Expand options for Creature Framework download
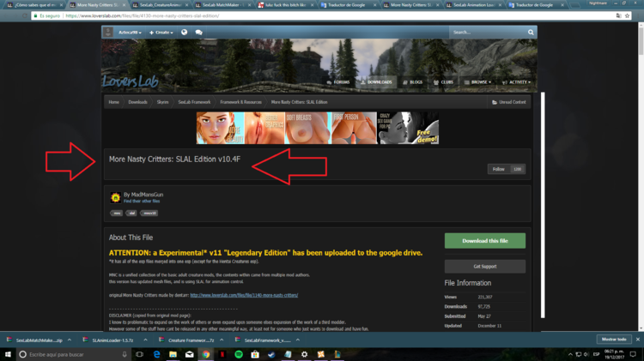 coord(222,340)
